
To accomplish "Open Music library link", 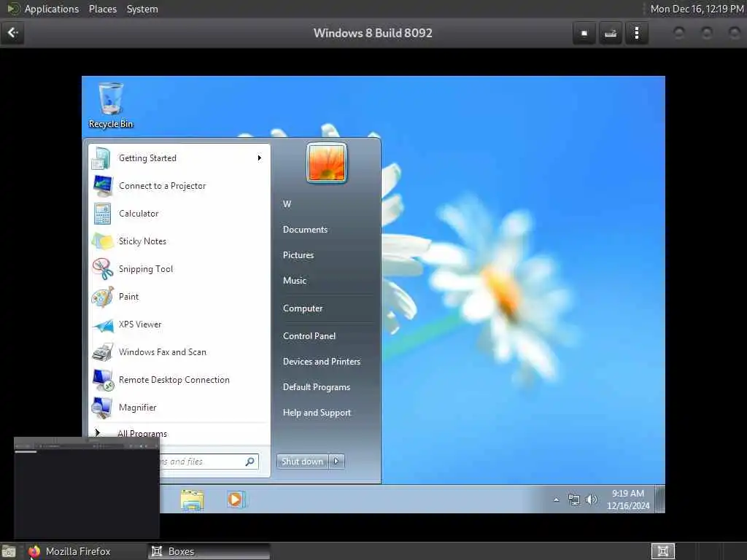I will tap(295, 281).
